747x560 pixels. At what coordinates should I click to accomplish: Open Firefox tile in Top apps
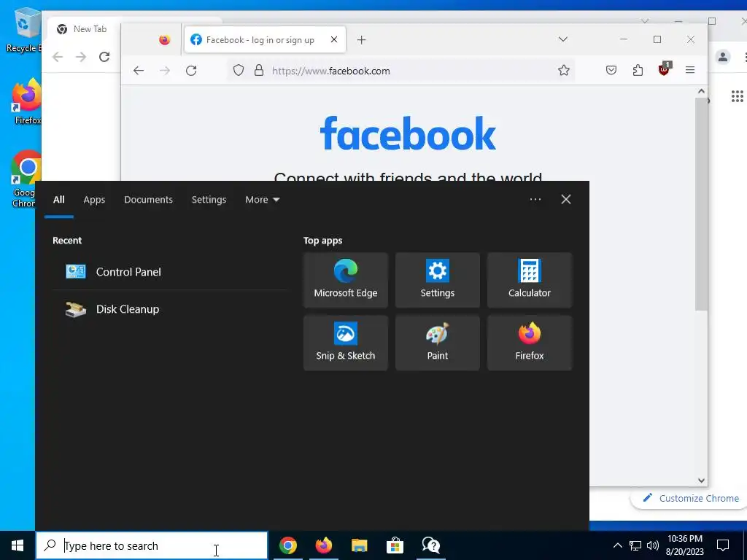530,343
